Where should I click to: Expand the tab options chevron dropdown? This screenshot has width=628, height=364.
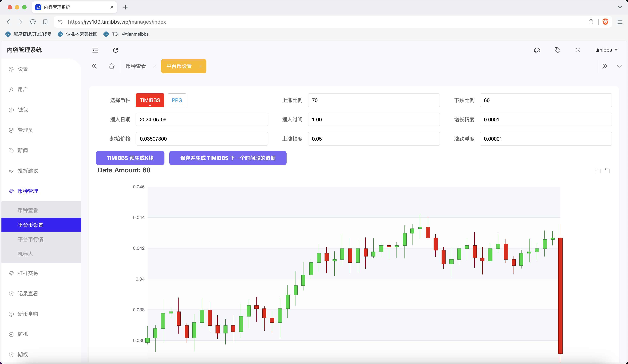coord(619,66)
